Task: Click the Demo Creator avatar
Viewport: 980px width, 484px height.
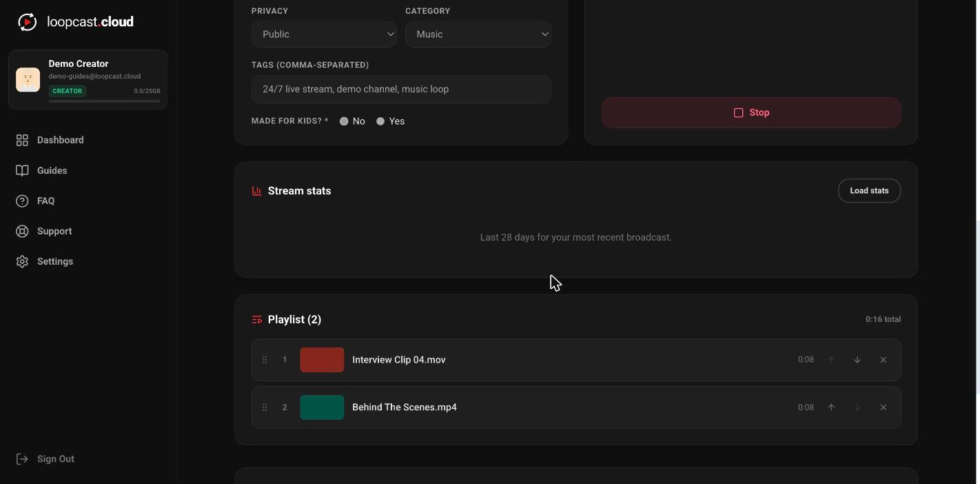Action: tap(28, 79)
